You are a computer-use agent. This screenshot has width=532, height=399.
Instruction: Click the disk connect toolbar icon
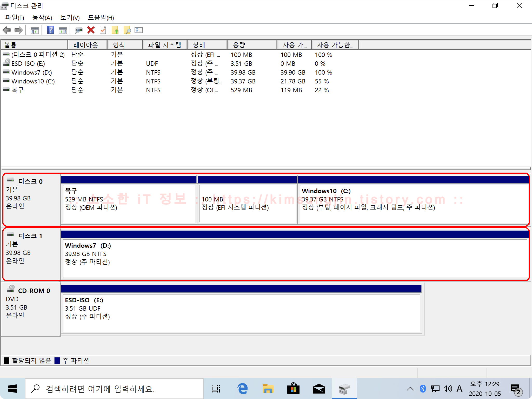[78, 30]
